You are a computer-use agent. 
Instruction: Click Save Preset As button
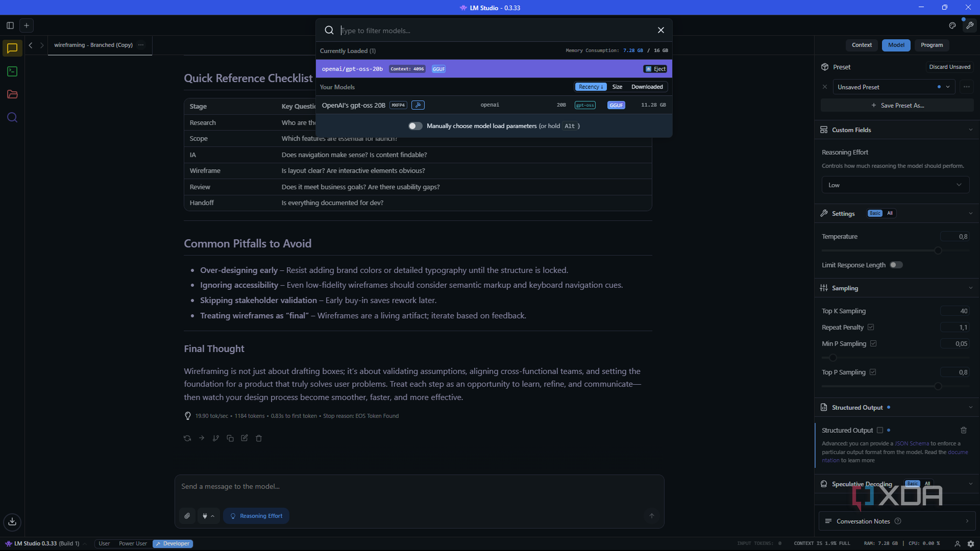(x=897, y=106)
